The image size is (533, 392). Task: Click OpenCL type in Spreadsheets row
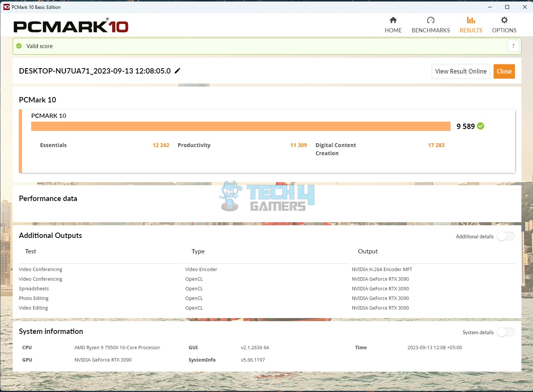194,288
